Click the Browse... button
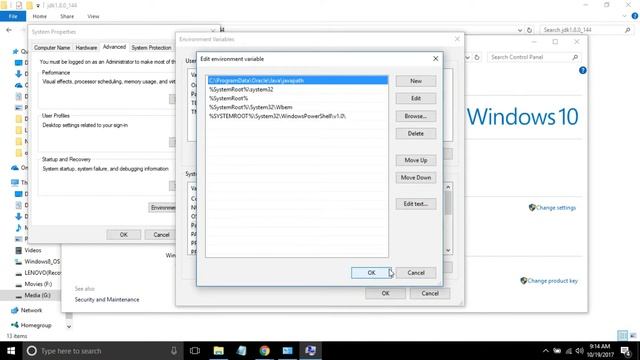The height and width of the screenshot is (360, 640). (x=416, y=116)
